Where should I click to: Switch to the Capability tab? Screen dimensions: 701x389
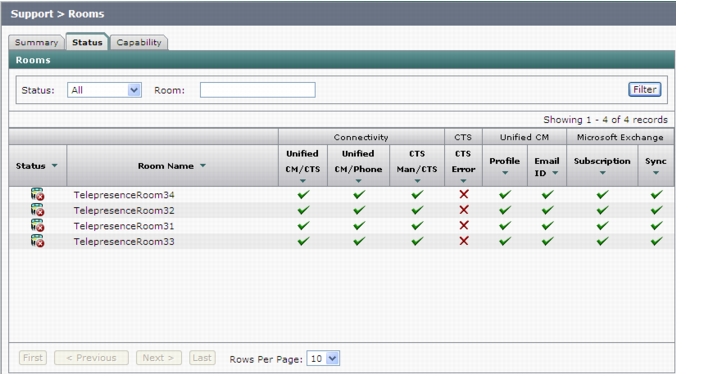139,42
